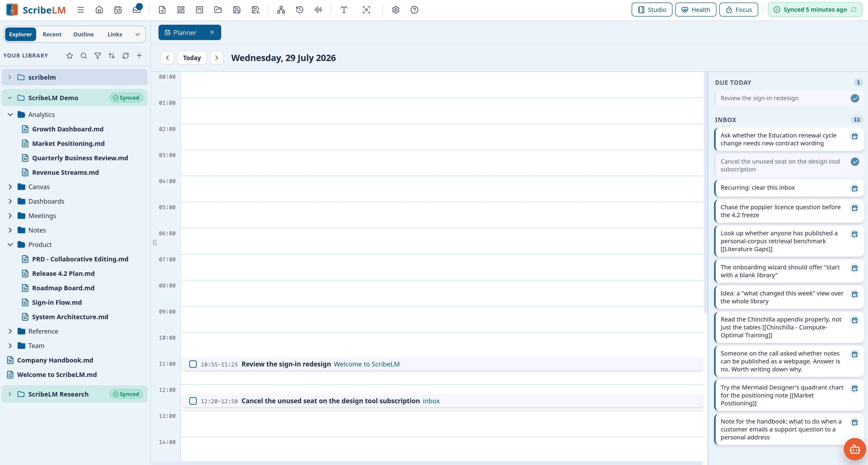Click the Synced 5 minutes ago button
The image size is (868, 465).
[x=815, y=9]
